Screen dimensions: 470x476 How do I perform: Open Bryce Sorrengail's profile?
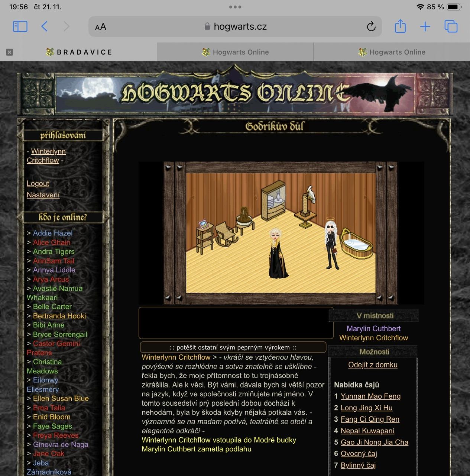pos(60,334)
